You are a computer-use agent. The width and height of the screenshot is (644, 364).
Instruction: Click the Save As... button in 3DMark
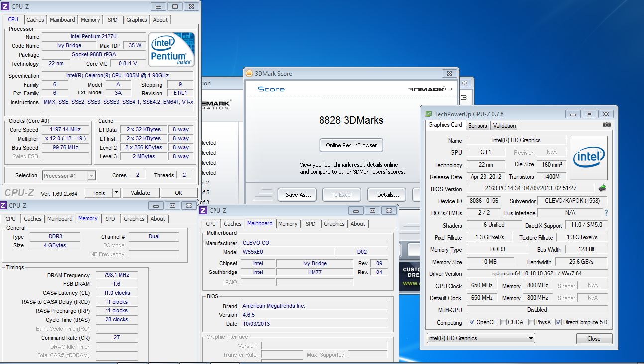pos(298,195)
